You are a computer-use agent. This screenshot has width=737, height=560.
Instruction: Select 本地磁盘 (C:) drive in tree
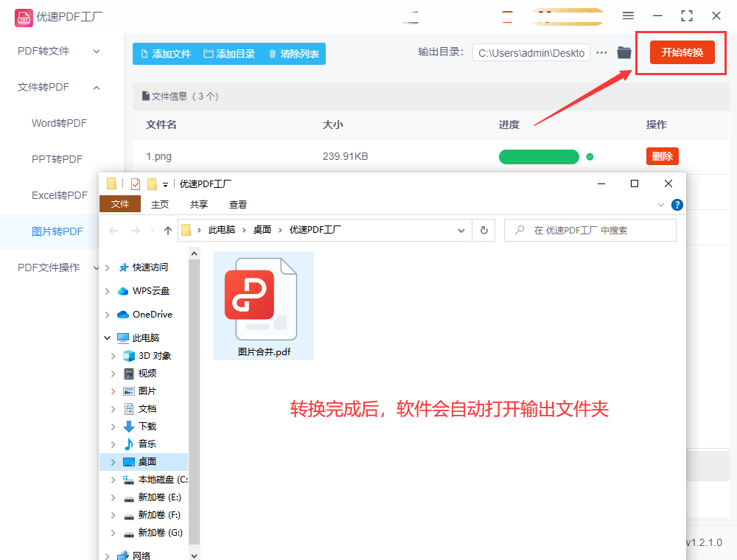tap(163, 479)
